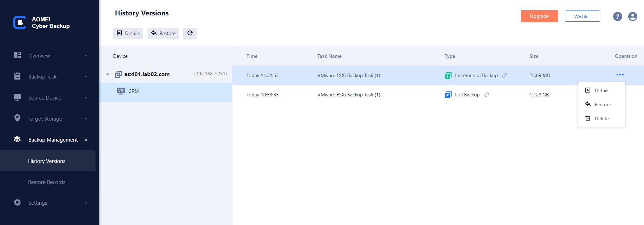The image size is (644, 225).
Task: Click the Restore toolbar button
Action: point(163,33)
